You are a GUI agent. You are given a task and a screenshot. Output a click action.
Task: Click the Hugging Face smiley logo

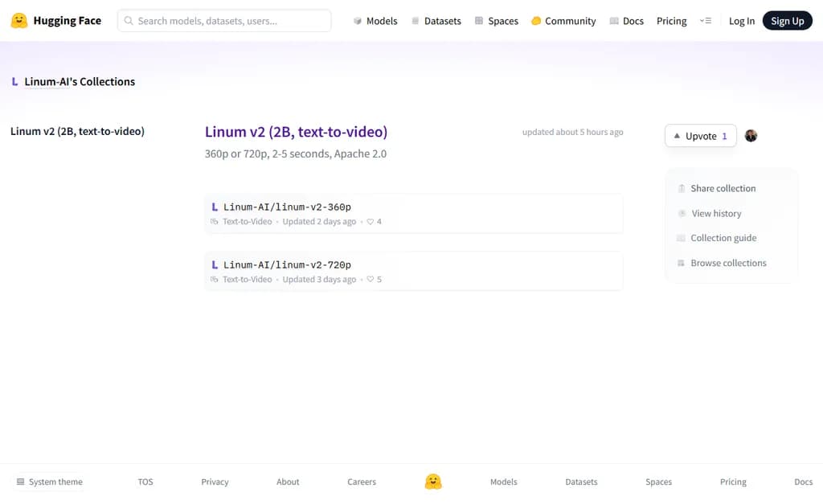click(x=18, y=20)
